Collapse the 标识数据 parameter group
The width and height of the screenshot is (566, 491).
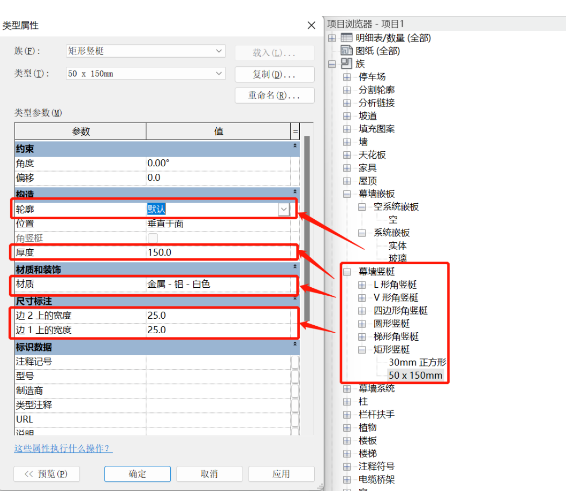(295, 344)
